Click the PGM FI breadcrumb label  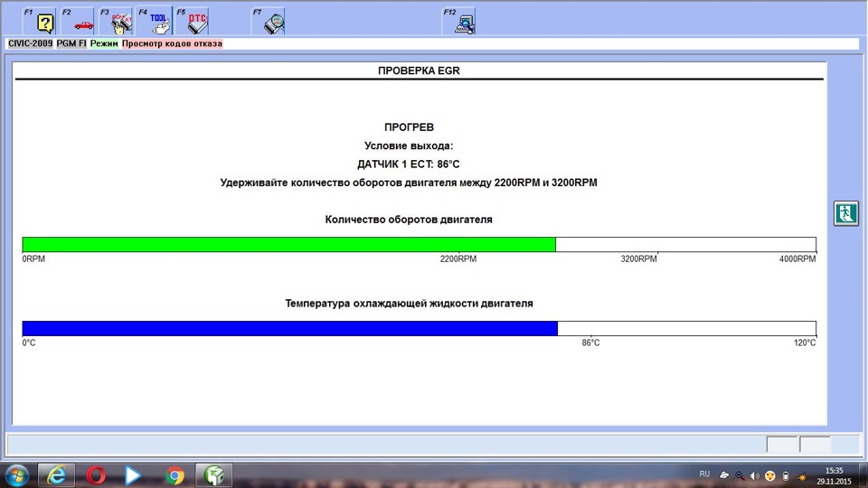pos(72,43)
